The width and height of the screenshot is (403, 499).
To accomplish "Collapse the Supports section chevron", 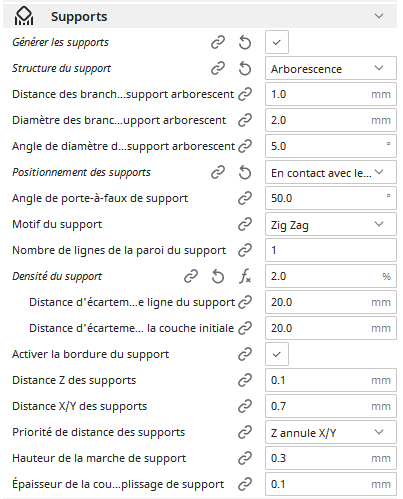I will [x=379, y=16].
